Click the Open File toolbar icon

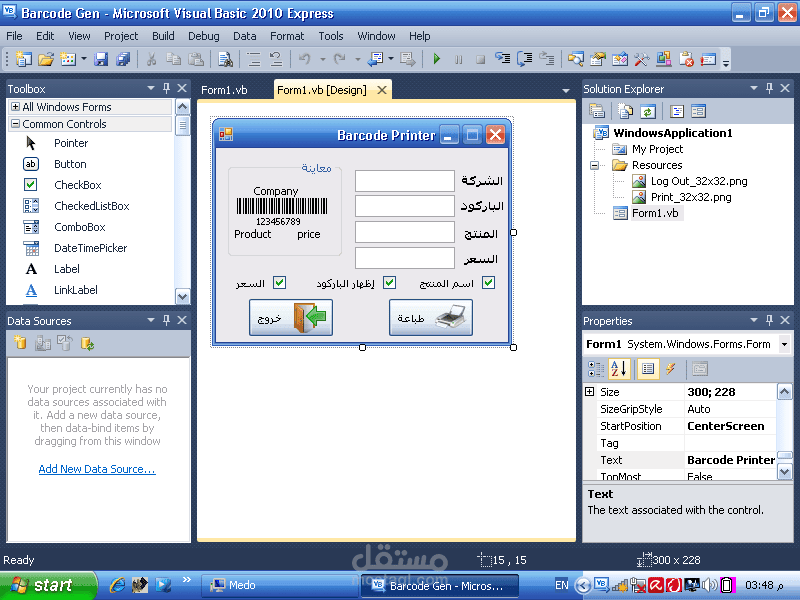45,59
